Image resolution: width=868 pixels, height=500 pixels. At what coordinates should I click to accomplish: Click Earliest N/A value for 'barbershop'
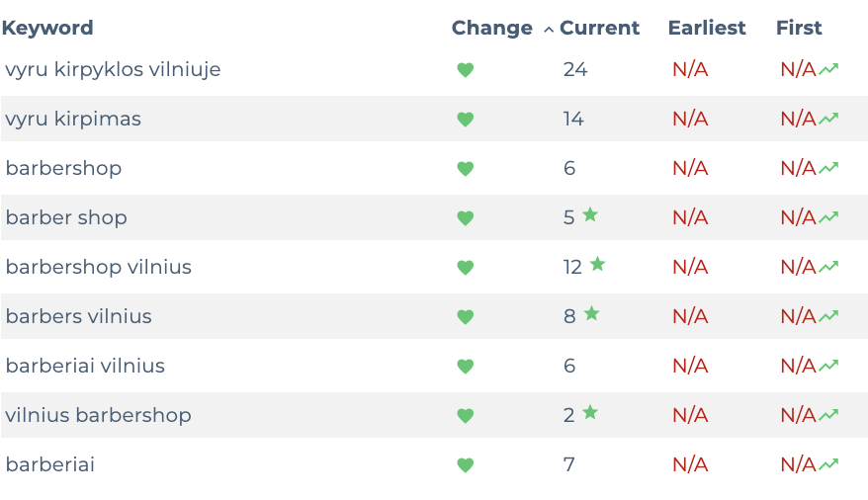click(x=690, y=168)
